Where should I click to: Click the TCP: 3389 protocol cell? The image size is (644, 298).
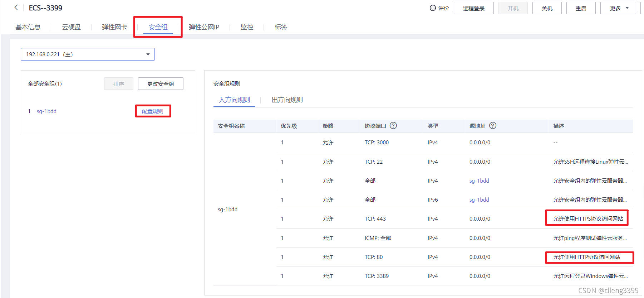point(377,276)
